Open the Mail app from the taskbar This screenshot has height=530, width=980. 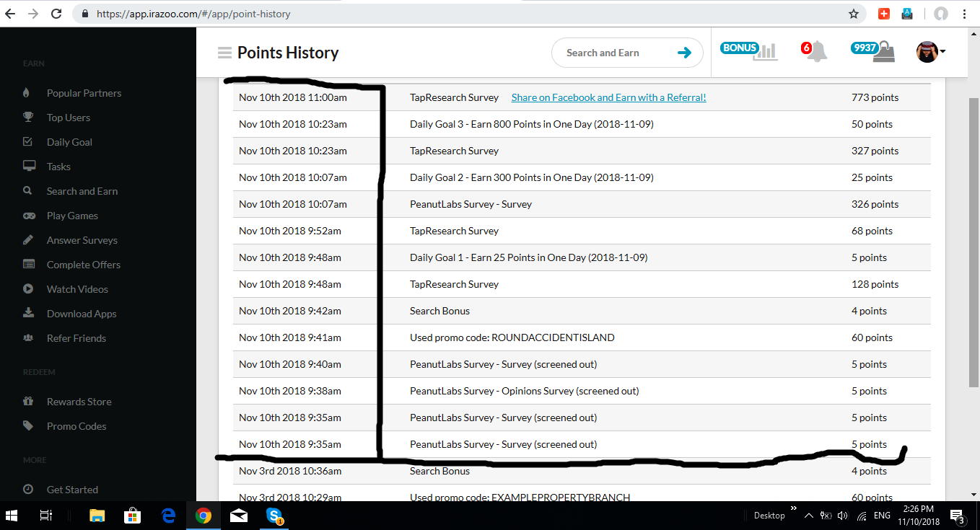click(239, 516)
